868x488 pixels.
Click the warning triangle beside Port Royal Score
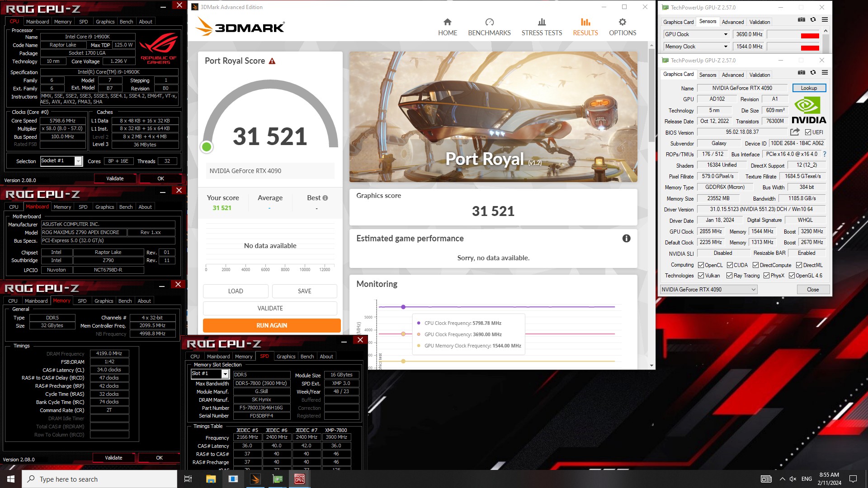pos(272,61)
